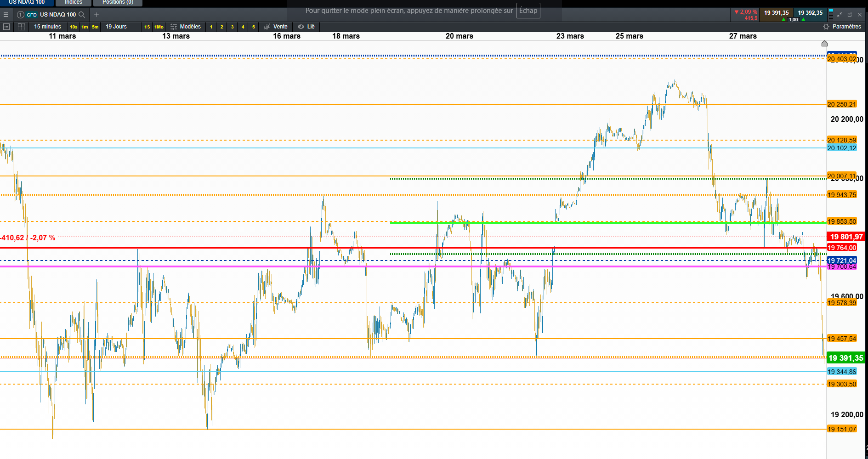Click the shrink arrows icon to exit fullscreen

(x=840, y=15)
